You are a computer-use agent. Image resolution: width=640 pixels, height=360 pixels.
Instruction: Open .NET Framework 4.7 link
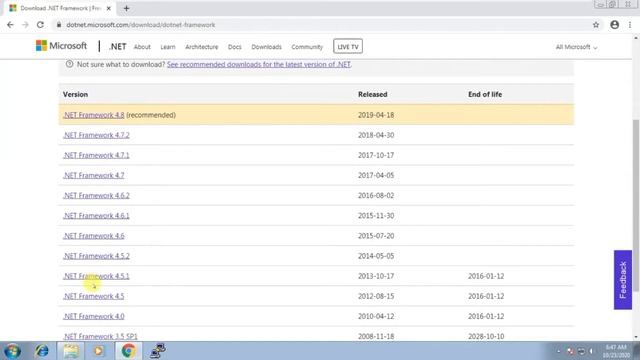pyautogui.click(x=93, y=176)
